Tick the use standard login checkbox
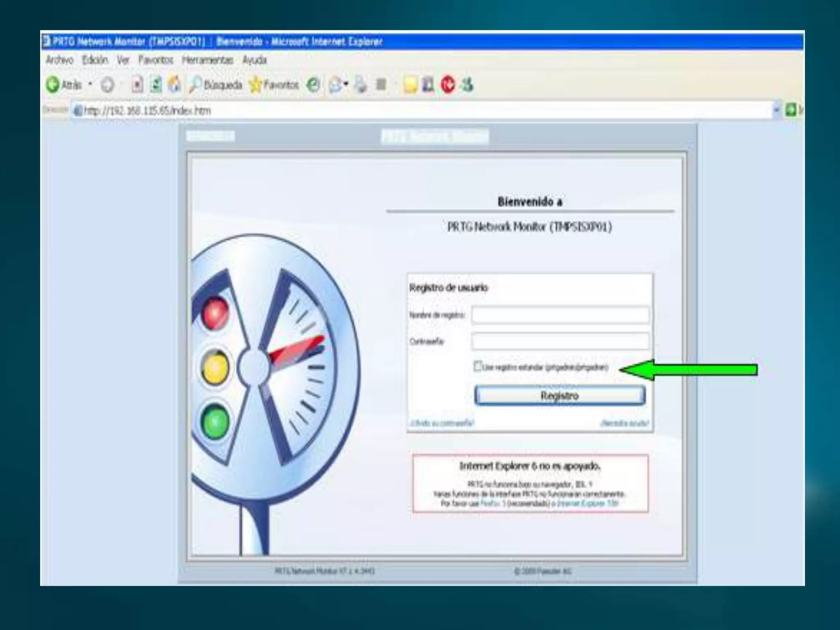Screen dimensions: 840x630 pos(477,366)
